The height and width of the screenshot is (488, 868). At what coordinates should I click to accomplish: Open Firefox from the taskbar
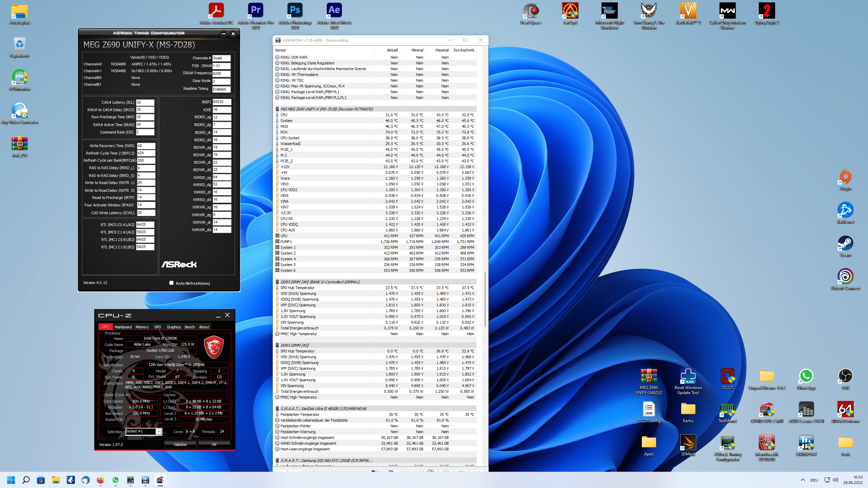100,480
